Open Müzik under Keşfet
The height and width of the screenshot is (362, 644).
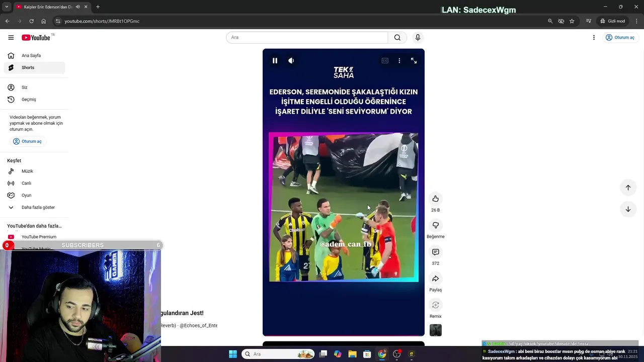pos(34,171)
